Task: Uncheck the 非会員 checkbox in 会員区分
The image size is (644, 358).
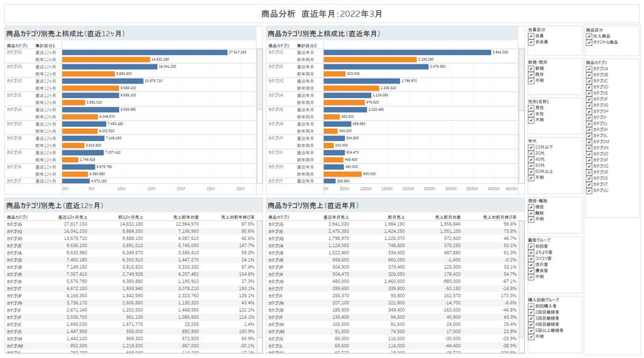Action: [x=531, y=42]
